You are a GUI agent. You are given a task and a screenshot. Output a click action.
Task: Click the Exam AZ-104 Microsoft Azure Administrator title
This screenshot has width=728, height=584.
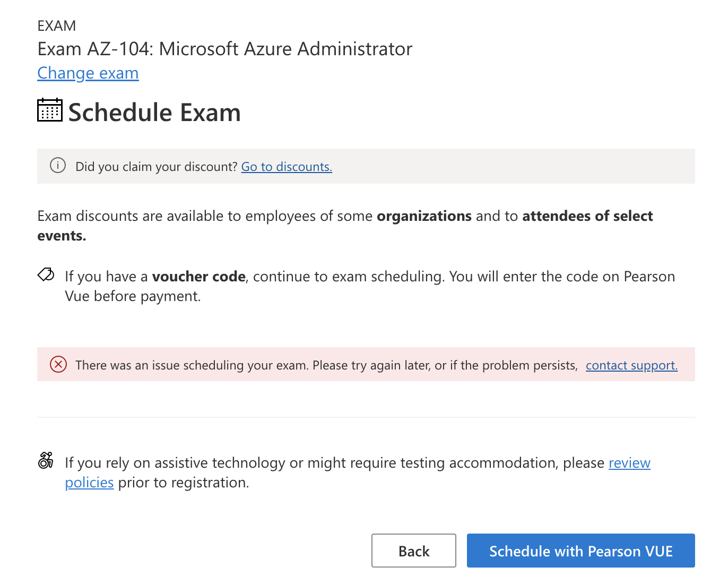225,49
